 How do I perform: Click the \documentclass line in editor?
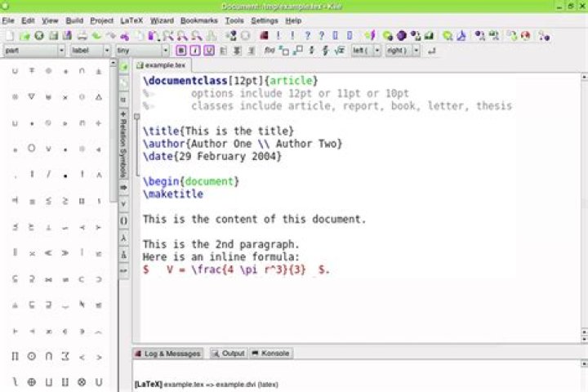[x=230, y=81]
